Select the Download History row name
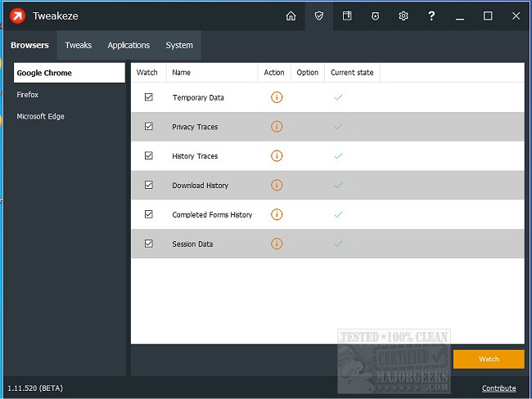 201,186
